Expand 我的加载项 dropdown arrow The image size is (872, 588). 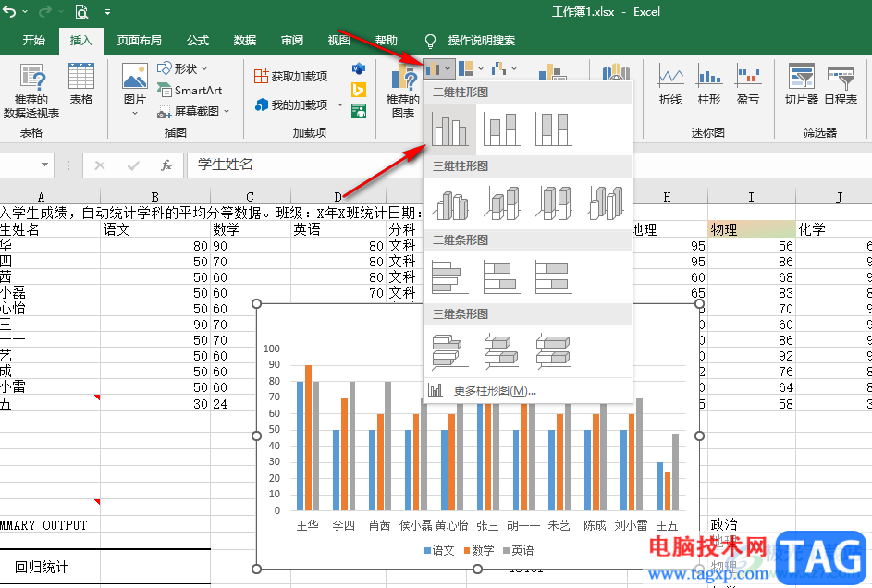[340, 105]
